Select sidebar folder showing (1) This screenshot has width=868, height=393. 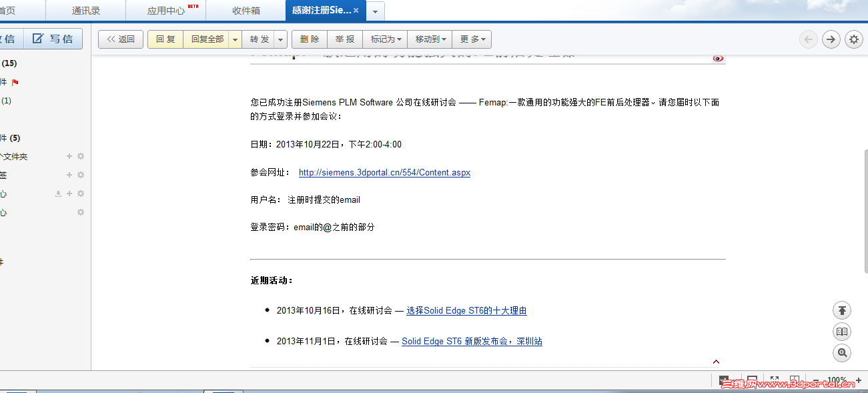(6, 101)
